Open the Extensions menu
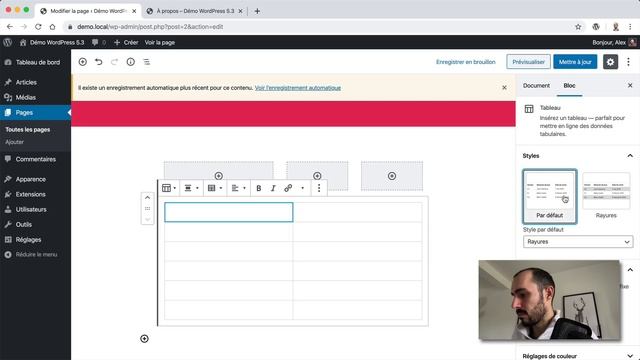Screen dimensions: 640x360 point(36,194)
